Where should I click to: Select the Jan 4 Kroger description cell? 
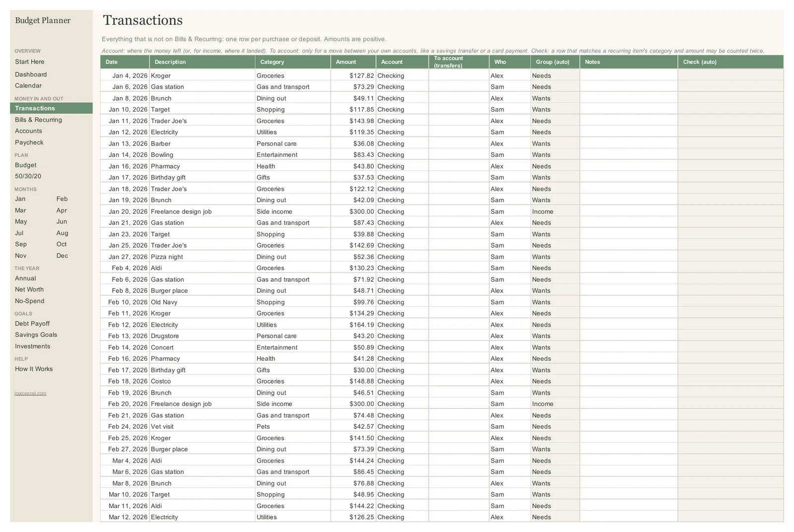click(202, 76)
